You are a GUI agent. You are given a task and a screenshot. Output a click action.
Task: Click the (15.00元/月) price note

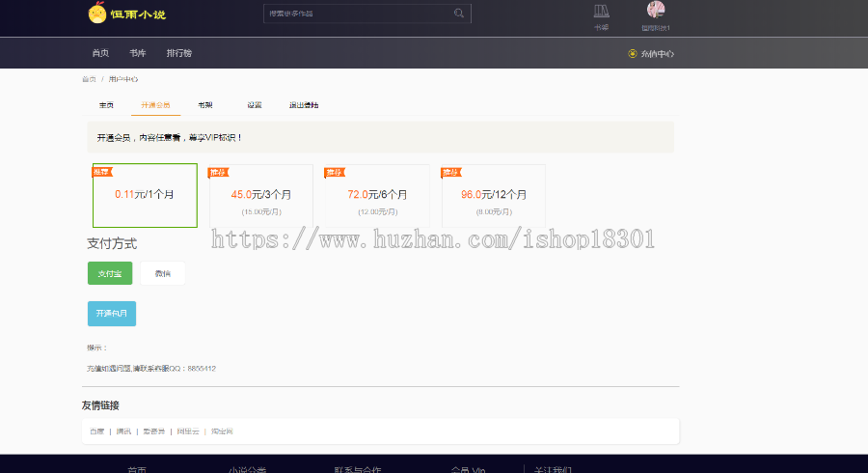pyautogui.click(x=261, y=211)
